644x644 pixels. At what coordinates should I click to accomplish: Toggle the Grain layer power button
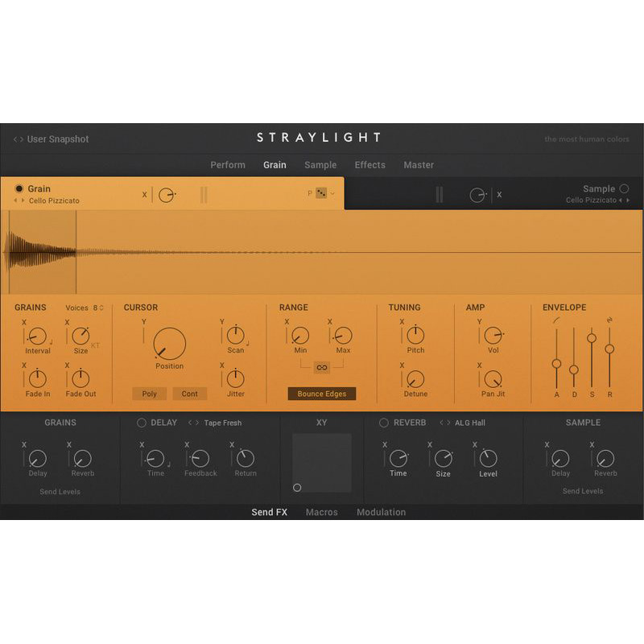pyautogui.click(x=19, y=188)
